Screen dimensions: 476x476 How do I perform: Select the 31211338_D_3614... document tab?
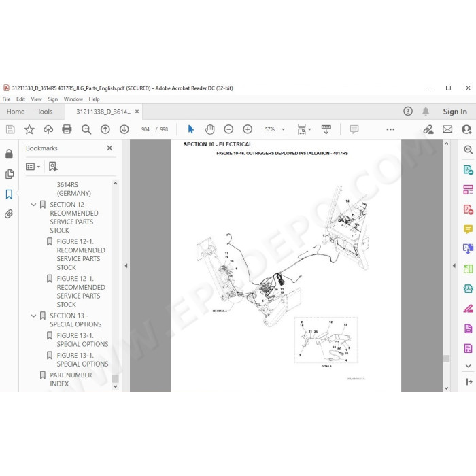(x=103, y=112)
